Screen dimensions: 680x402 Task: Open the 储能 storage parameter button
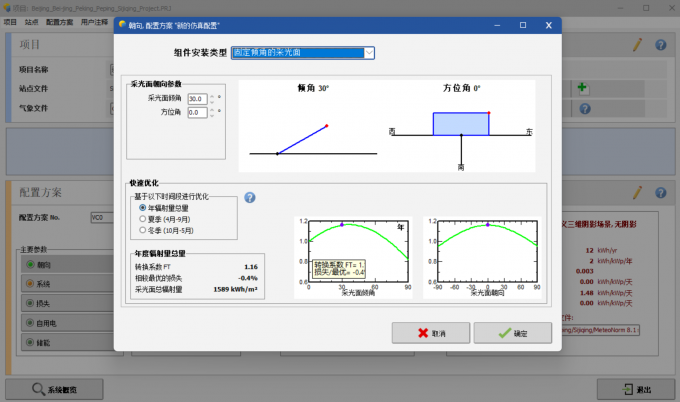(68, 343)
